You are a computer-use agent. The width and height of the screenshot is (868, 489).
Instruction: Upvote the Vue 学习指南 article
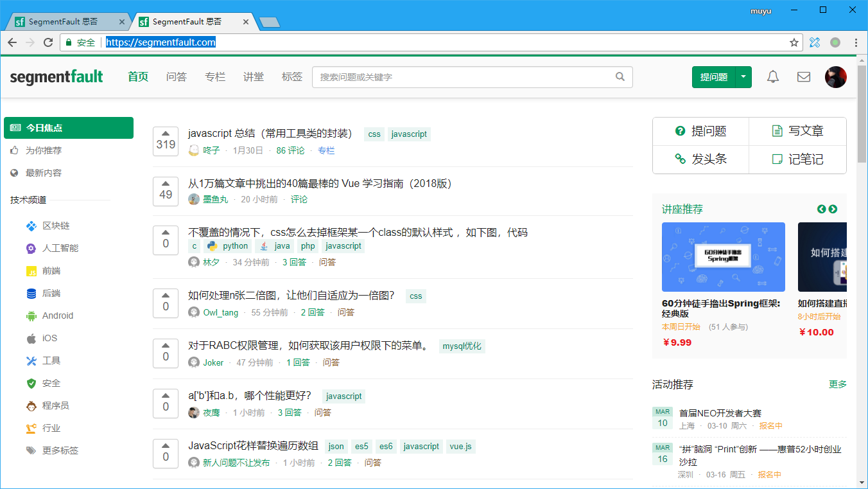pyautogui.click(x=166, y=183)
